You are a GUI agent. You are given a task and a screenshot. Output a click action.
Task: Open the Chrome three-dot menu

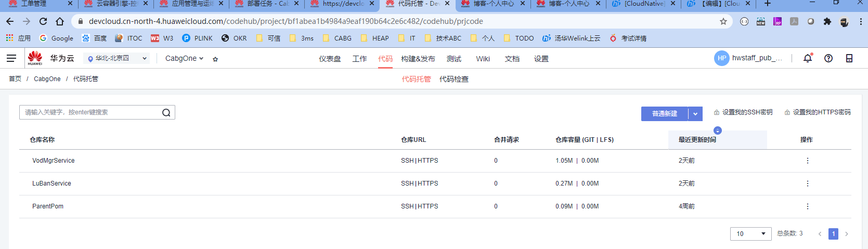pyautogui.click(x=861, y=21)
